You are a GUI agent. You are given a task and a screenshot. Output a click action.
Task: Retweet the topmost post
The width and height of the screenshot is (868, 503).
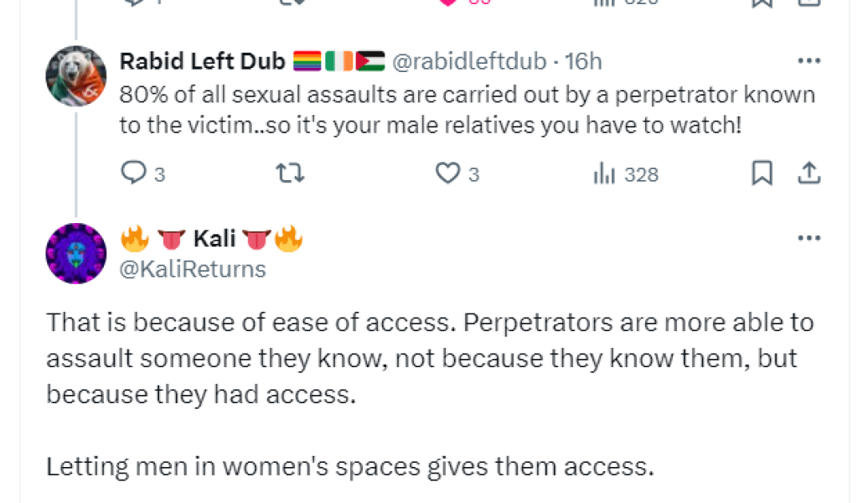[289, 2]
